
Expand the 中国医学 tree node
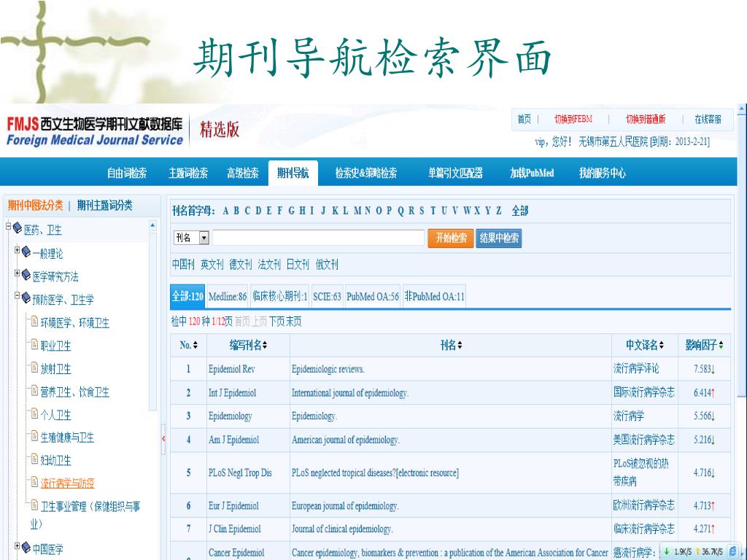(18, 545)
